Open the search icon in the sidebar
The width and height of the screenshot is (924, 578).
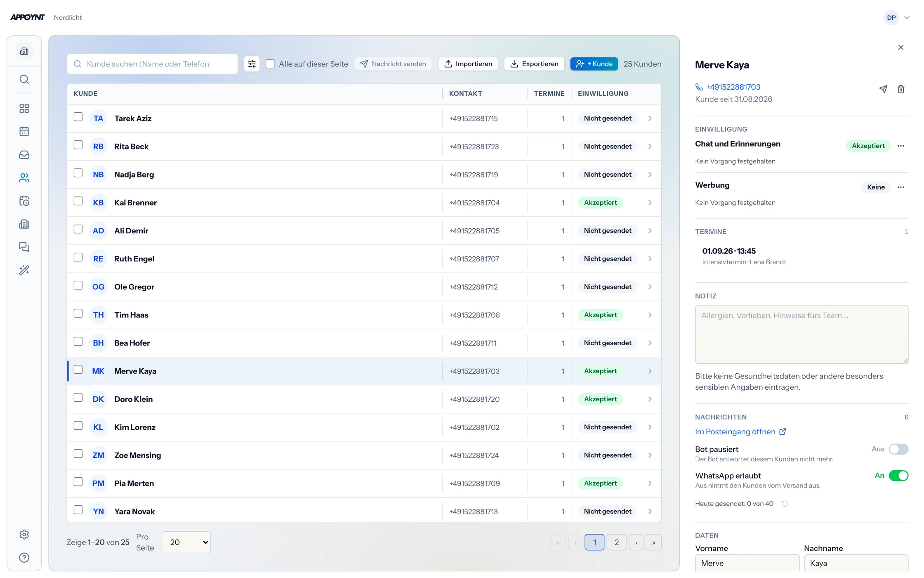[x=24, y=79]
